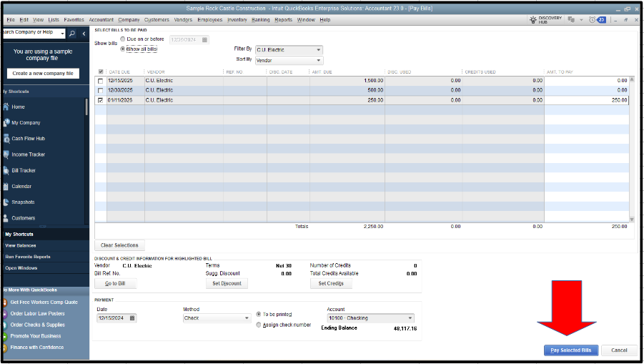
Task: Click the reminders clock icon with 23 badge
Action: click(597, 20)
